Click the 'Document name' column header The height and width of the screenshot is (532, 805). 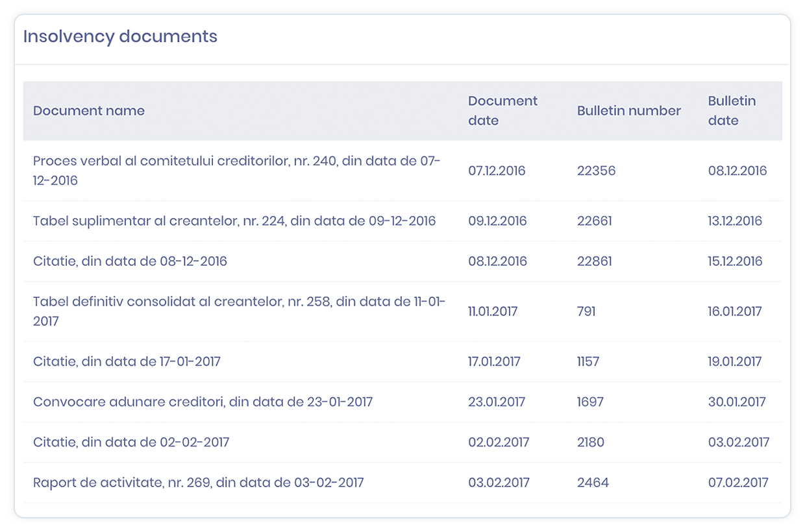click(89, 111)
